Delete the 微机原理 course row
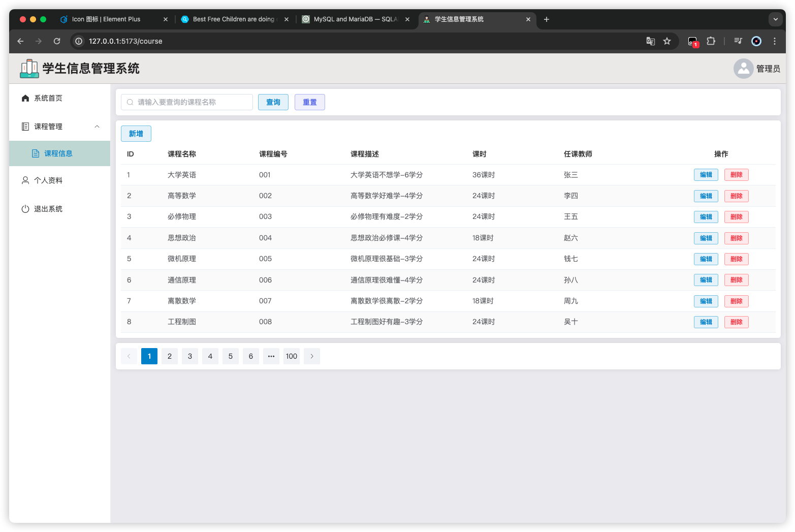795x532 pixels. click(737, 259)
